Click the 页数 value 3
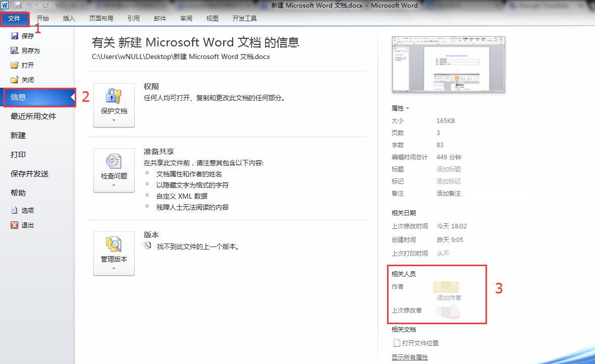Image resolution: width=595 pixels, height=364 pixels. coord(438,133)
